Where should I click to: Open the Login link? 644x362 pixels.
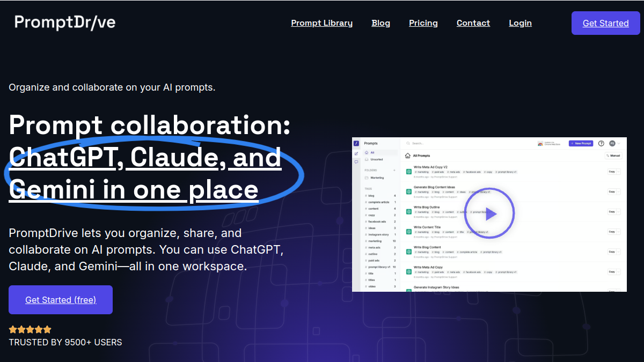tap(521, 23)
